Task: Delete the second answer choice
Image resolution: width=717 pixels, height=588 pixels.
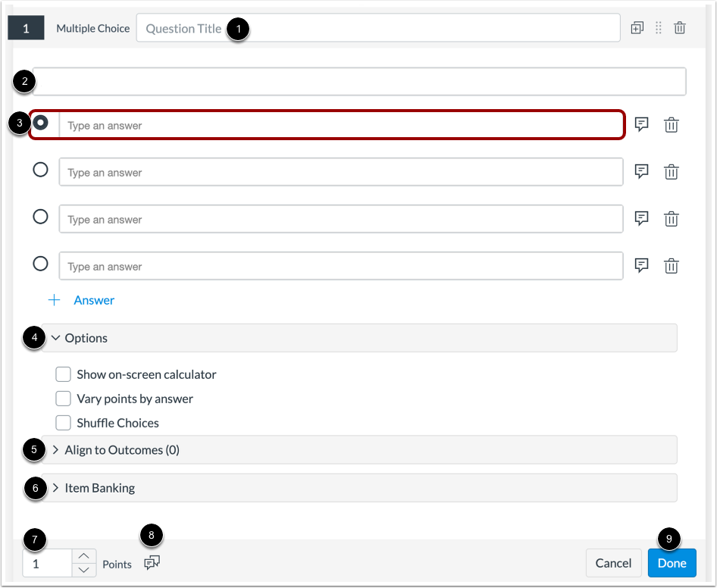Action: pos(672,172)
